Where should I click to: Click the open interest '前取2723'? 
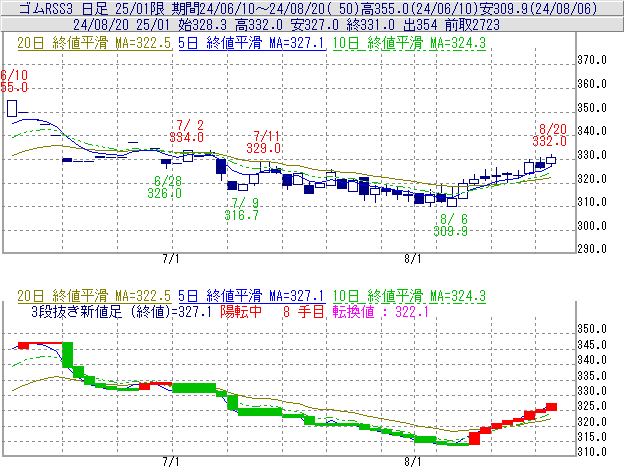pyautogui.click(x=472, y=25)
